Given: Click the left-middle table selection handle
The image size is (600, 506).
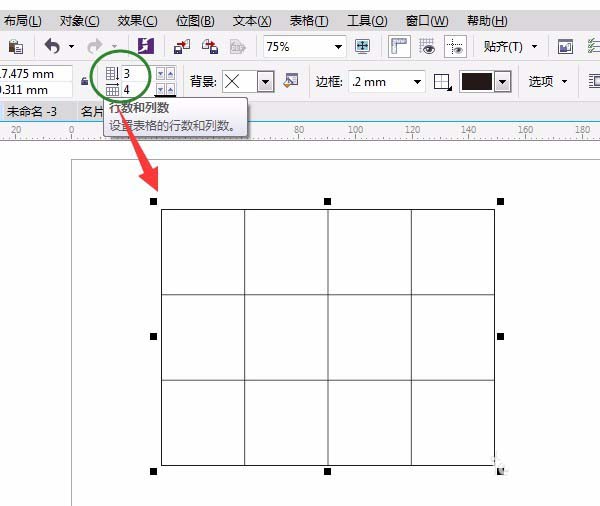Looking at the screenshot, I should tap(153, 336).
